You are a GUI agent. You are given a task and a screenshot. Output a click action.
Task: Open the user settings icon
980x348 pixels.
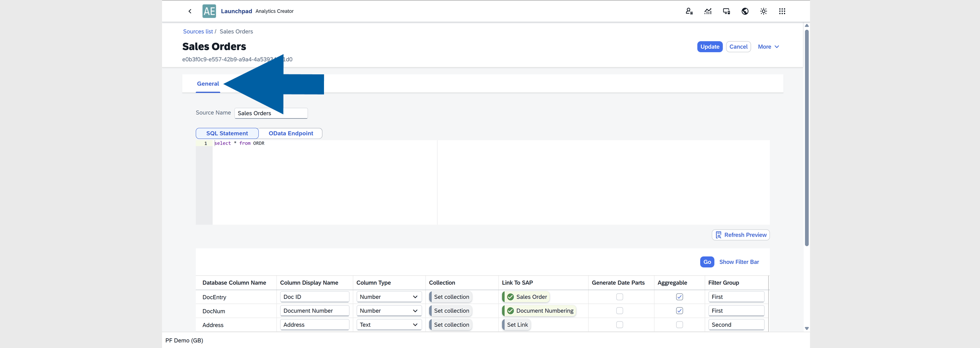pyautogui.click(x=689, y=11)
